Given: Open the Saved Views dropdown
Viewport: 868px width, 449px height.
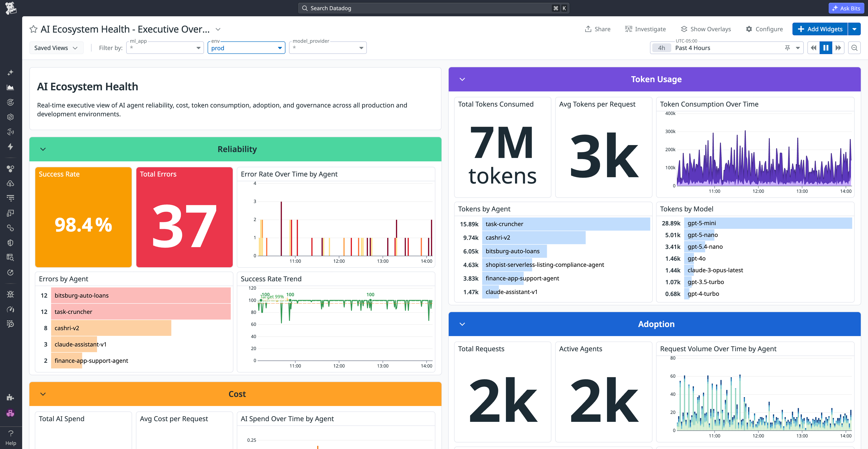Looking at the screenshot, I should point(56,48).
